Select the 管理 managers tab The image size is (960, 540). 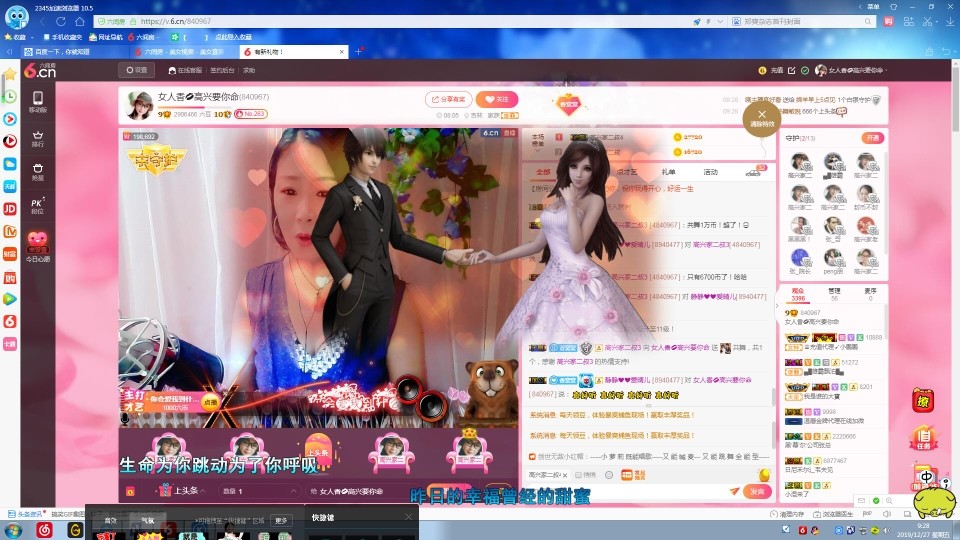click(x=834, y=294)
